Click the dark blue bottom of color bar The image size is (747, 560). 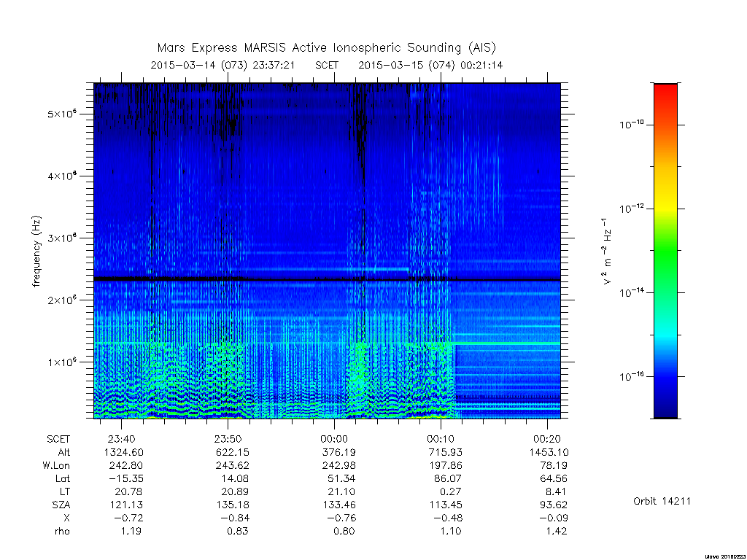(665, 405)
